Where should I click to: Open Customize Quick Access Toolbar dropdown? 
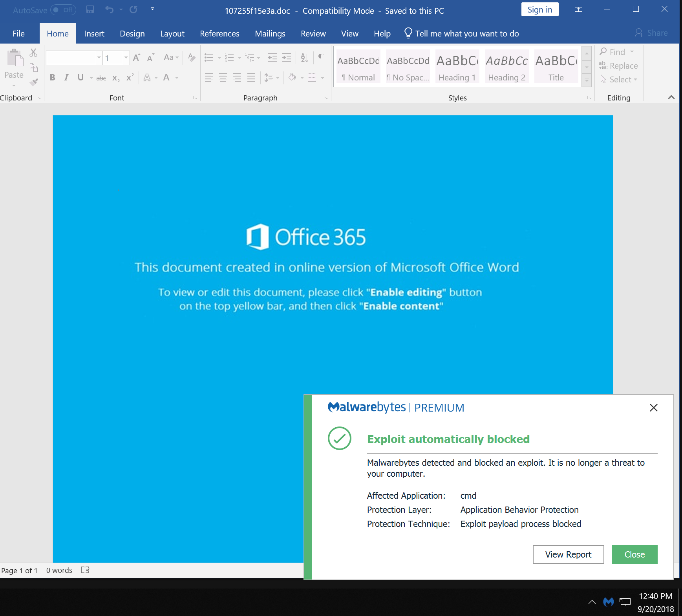point(152,9)
